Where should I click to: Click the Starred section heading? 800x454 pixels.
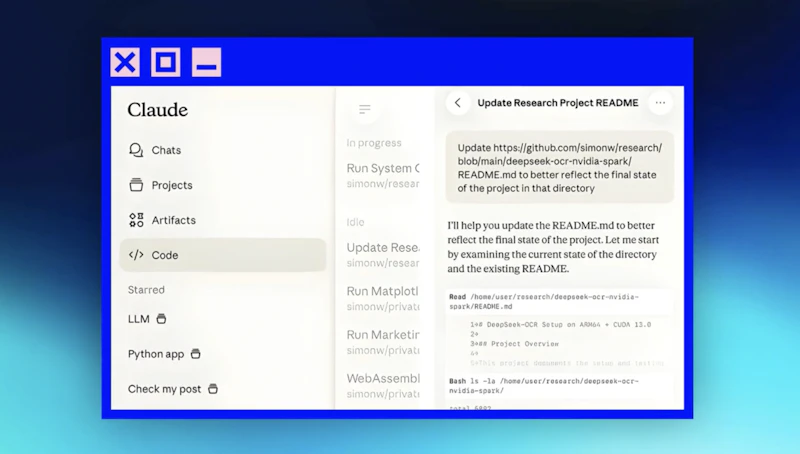pyautogui.click(x=146, y=290)
